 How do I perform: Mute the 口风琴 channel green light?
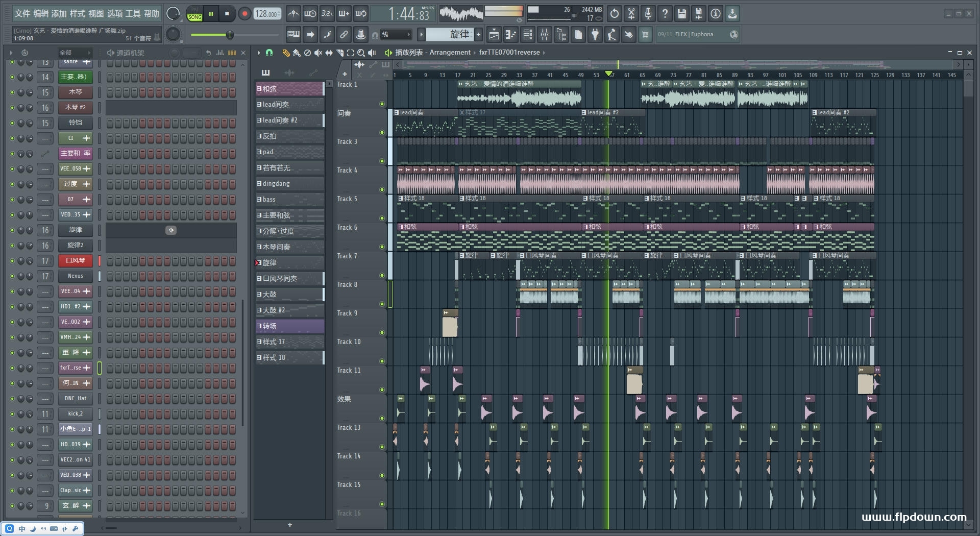click(12, 261)
